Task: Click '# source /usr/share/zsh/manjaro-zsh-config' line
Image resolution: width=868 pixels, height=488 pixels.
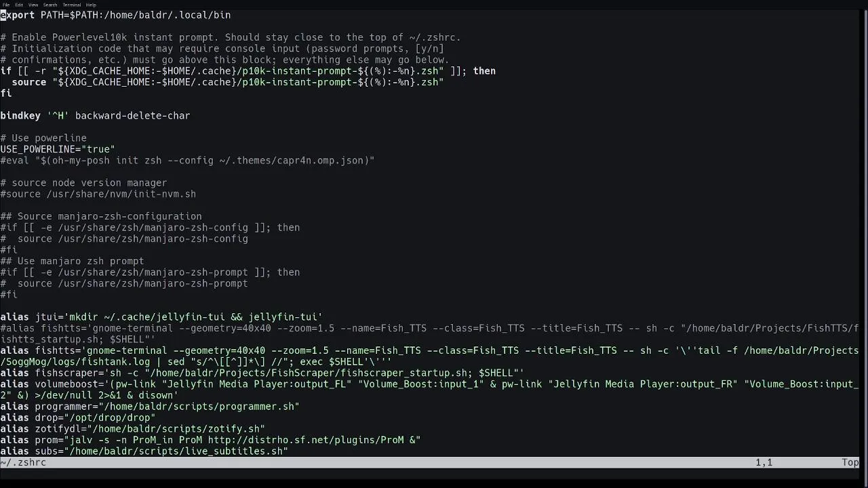Action: point(124,239)
